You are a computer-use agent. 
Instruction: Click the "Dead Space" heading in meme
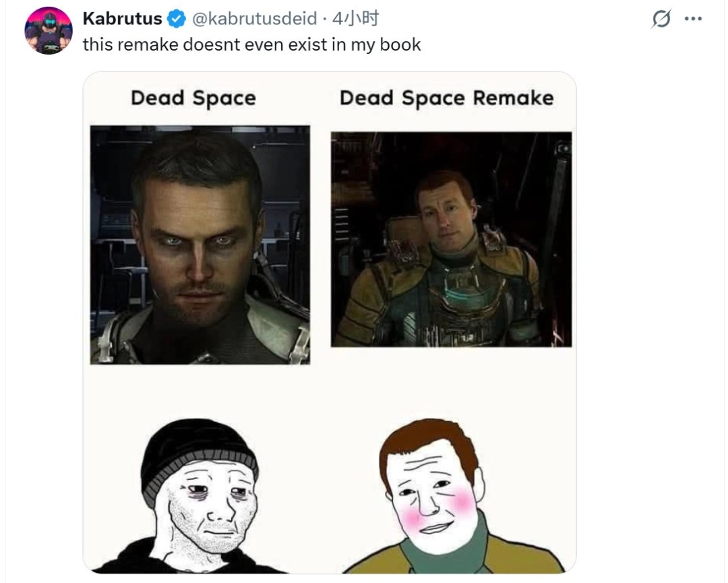(193, 98)
